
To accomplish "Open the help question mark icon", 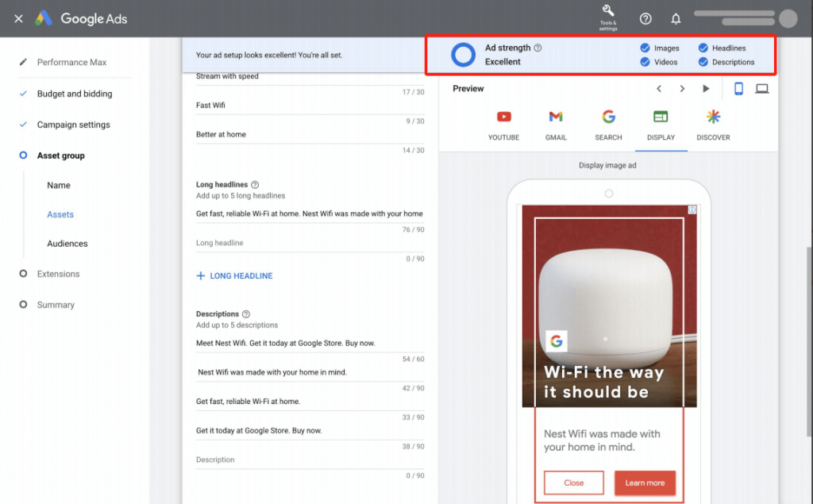I will click(645, 19).
